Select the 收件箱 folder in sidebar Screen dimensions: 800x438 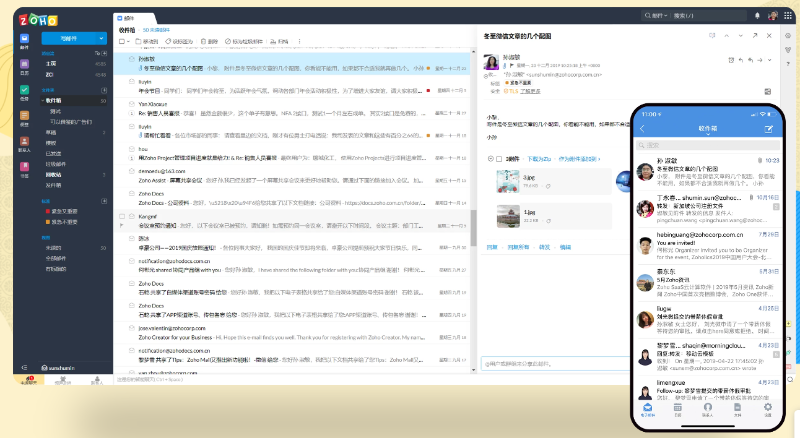point(52,101)
